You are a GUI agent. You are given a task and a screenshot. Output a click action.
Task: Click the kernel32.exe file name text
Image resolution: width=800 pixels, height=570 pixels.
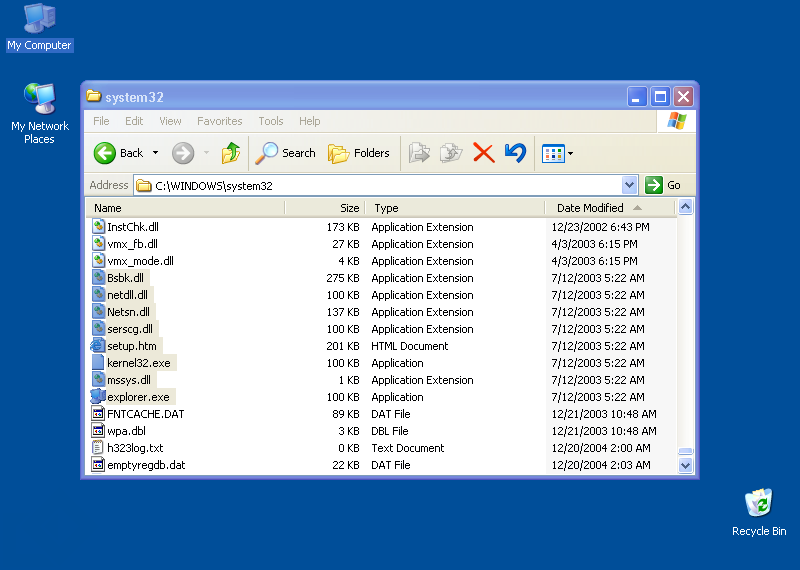point(139,363)
